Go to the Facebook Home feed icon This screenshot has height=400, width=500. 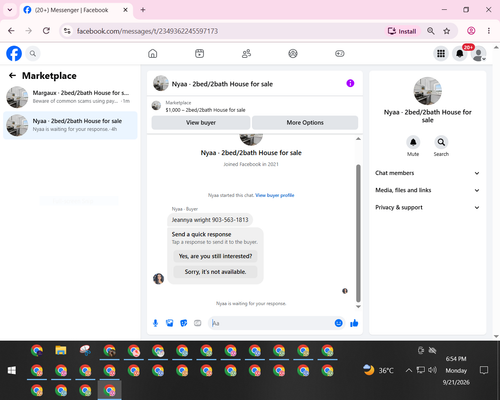(153, 53)
